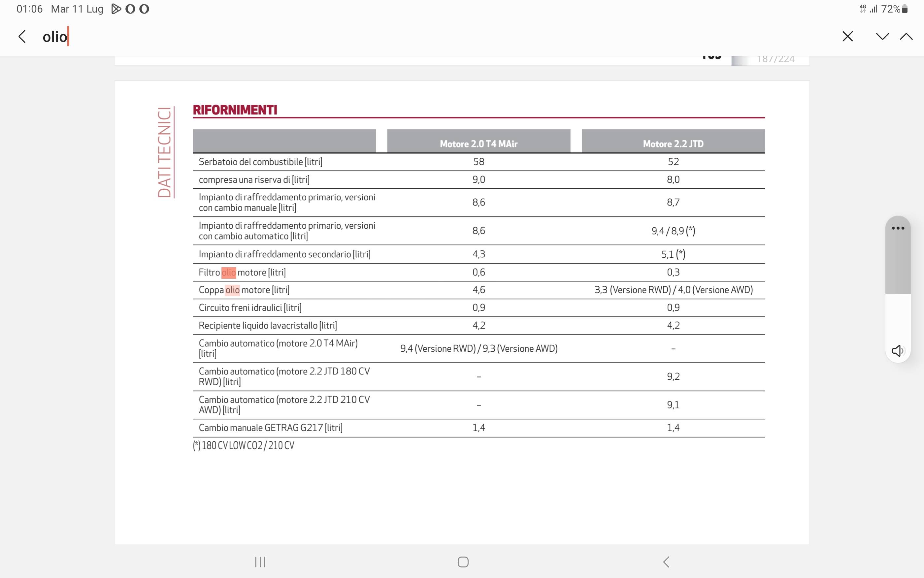Viewport: 924px width, 578px height.
Task: Tap the clock showing 01:06
Action: (29, 9)
